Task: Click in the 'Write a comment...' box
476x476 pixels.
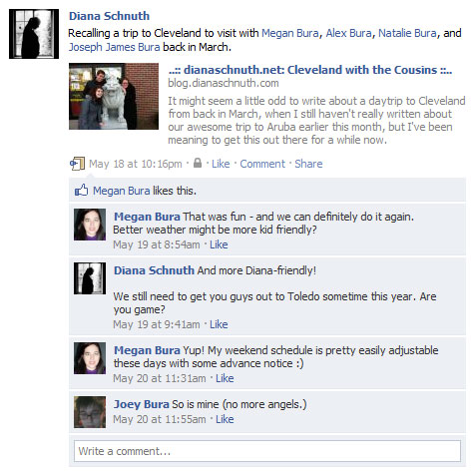Action: coord(267,451)
